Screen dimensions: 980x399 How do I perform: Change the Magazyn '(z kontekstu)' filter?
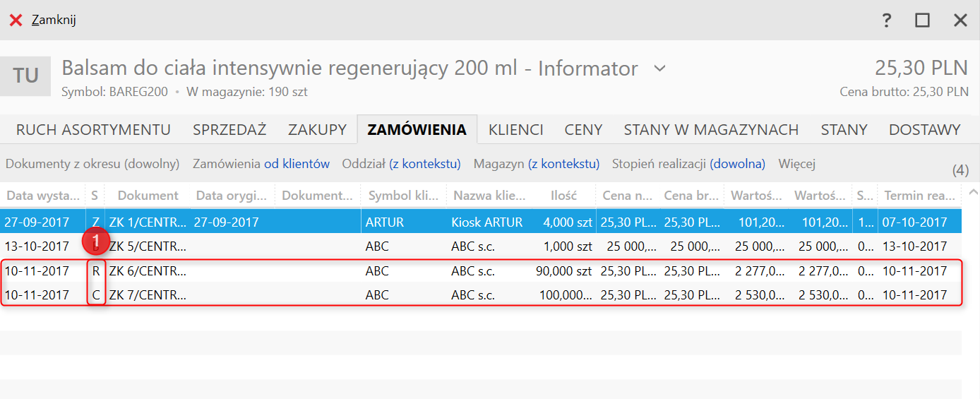pos(563,164)
